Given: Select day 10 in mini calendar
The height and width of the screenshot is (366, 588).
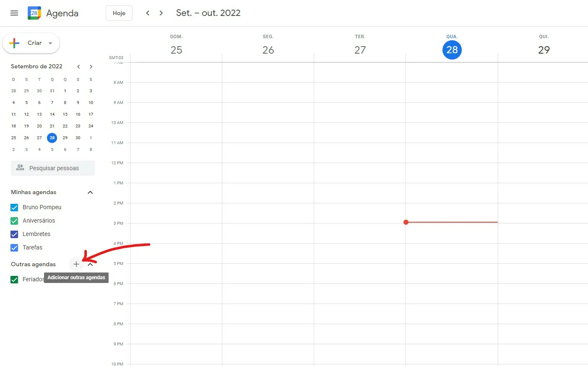Looking at the screenshot, I should point(91,102).
